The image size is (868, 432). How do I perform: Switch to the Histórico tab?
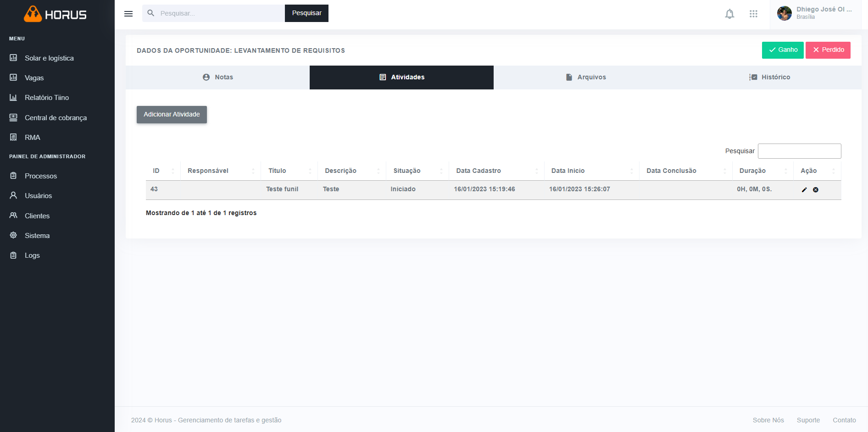pos(769,78)
